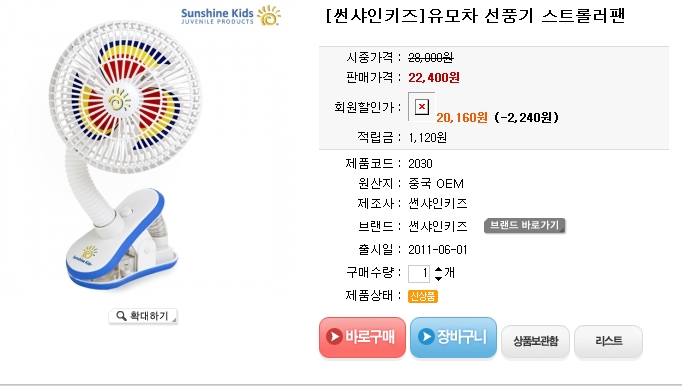This screenshot has width=682, height=386.
Task: Click the stroller fan product image
Action: pyautogui.click(x=124, y=154)
